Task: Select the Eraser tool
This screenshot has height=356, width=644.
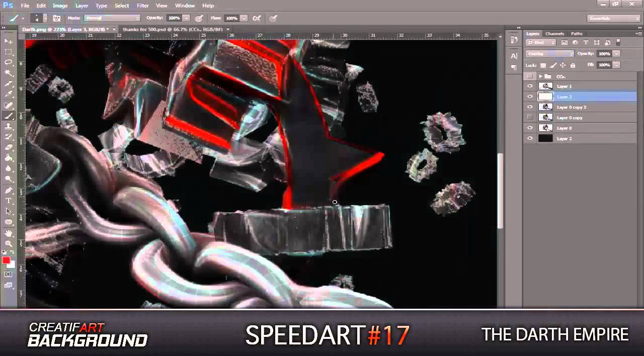Action: 9,147
